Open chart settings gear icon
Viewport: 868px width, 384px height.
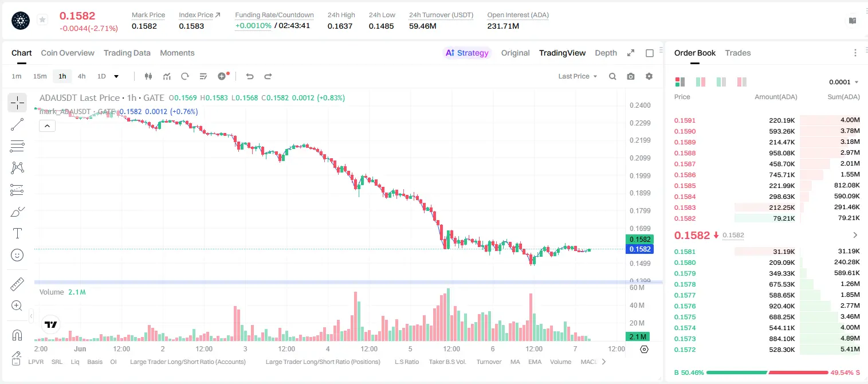pyautogui.click(x=649, y=76)
